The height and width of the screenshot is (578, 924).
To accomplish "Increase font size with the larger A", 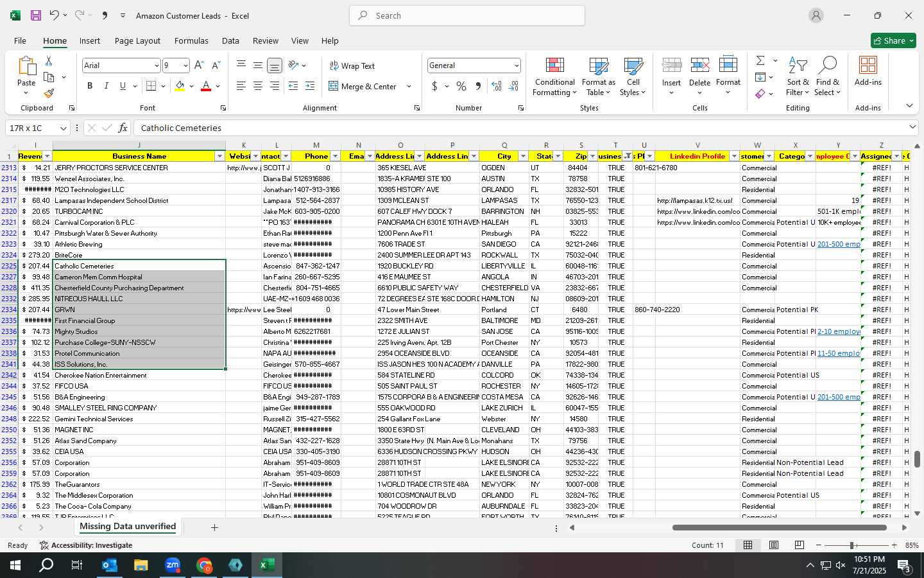I will 199,66.
